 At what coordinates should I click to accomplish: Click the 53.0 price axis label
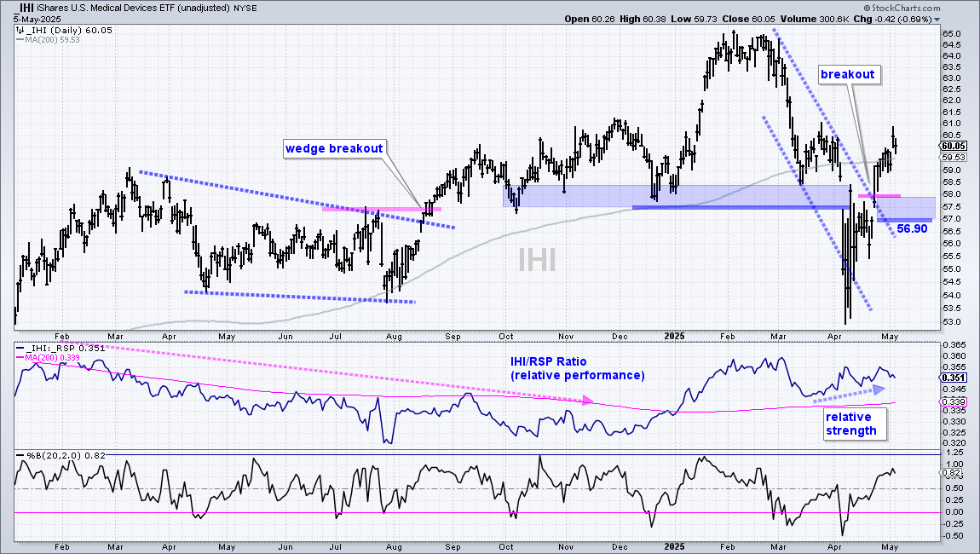click(x=951, y=322)
